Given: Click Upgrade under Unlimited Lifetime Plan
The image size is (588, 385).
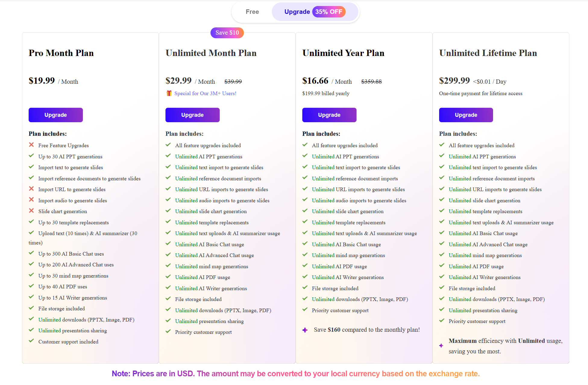Looking at the screenshot, I should [466, 115].
